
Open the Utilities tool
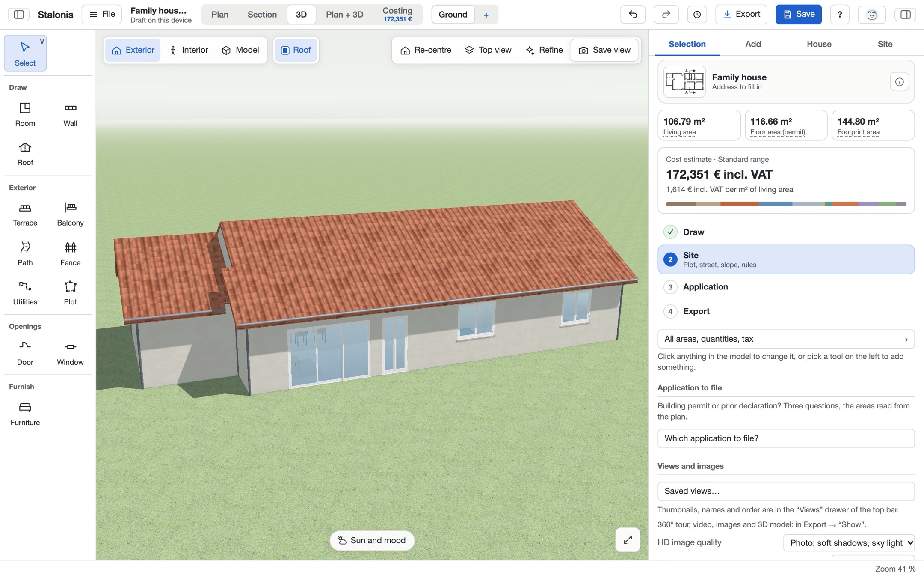click(x=25, y=293)
